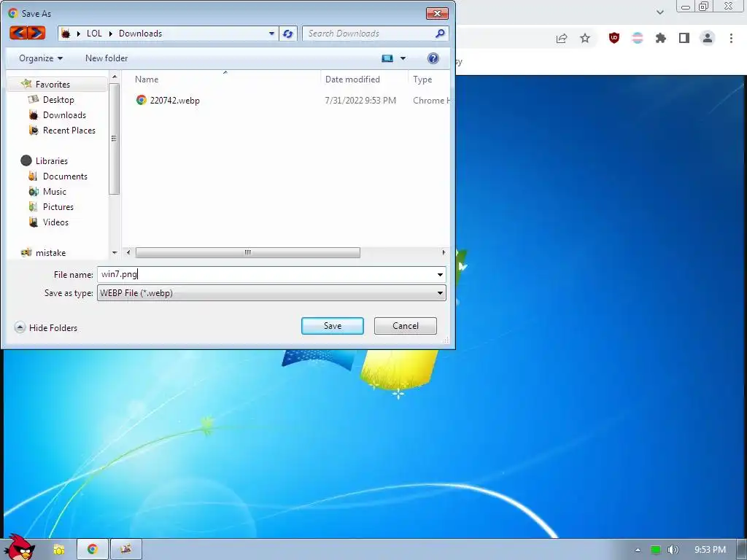
Task: Bookmark this page with the star icon
Action: pos(585,38)
